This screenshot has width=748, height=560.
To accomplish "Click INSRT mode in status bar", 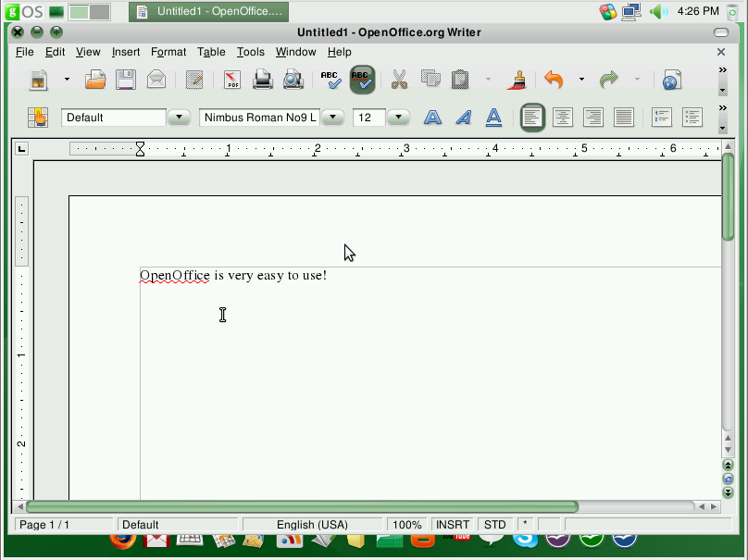I will click(x=453, y=525).
